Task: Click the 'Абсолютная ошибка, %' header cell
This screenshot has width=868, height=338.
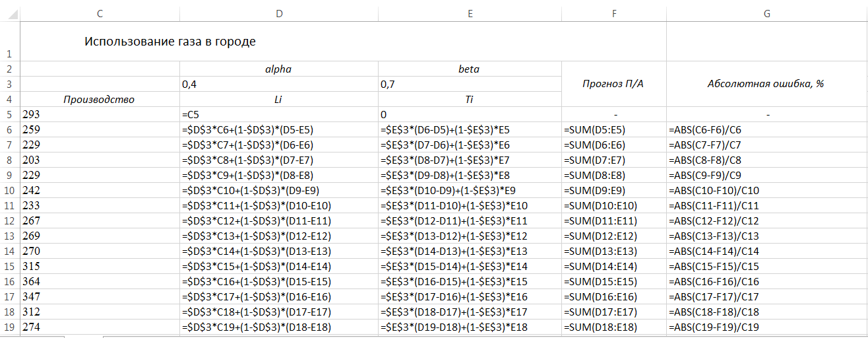Action: pos(766,84)
